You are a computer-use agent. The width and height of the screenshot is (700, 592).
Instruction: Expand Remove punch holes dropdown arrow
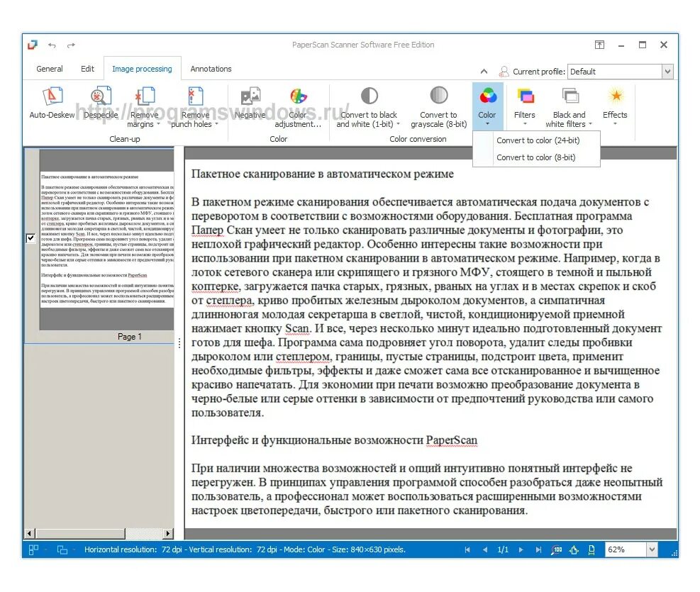pos(216,124)
